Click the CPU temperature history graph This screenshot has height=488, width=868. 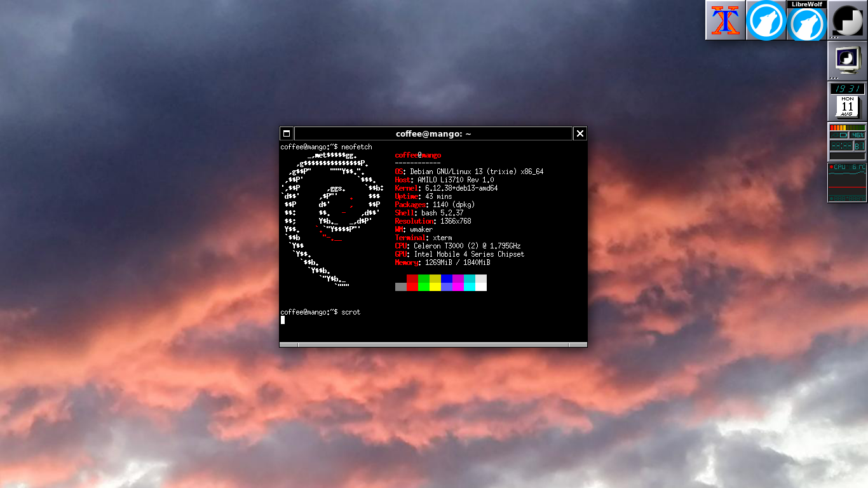[x=847, y=182]
